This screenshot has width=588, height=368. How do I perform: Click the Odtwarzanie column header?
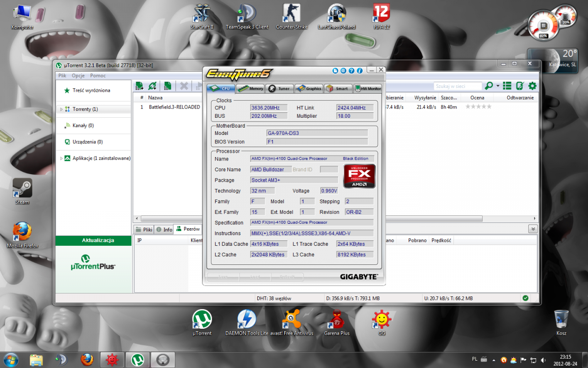pos(520,98)
